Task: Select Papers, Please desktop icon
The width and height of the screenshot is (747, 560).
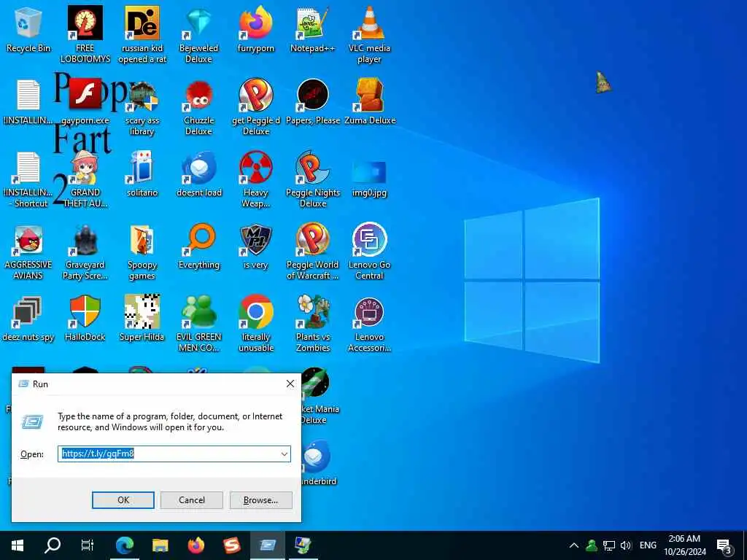Action: coord(312,102)
